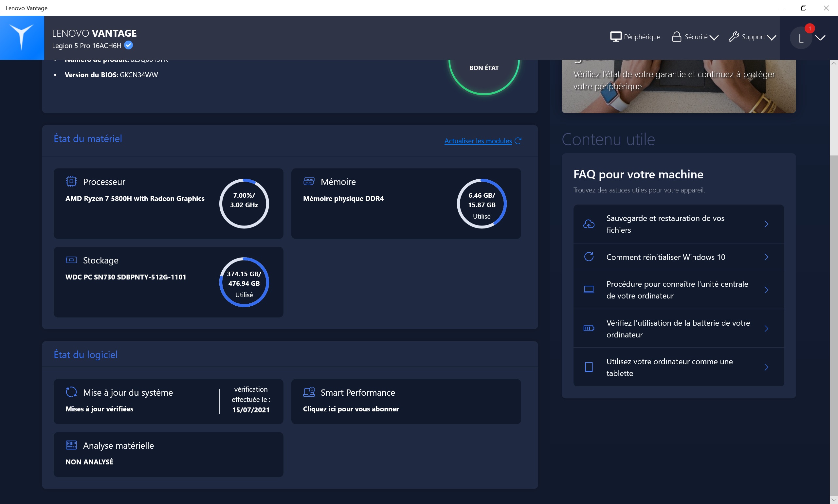Click the processor usage gauge 7.00%
The image size is (838, 504).
[244, 204]
